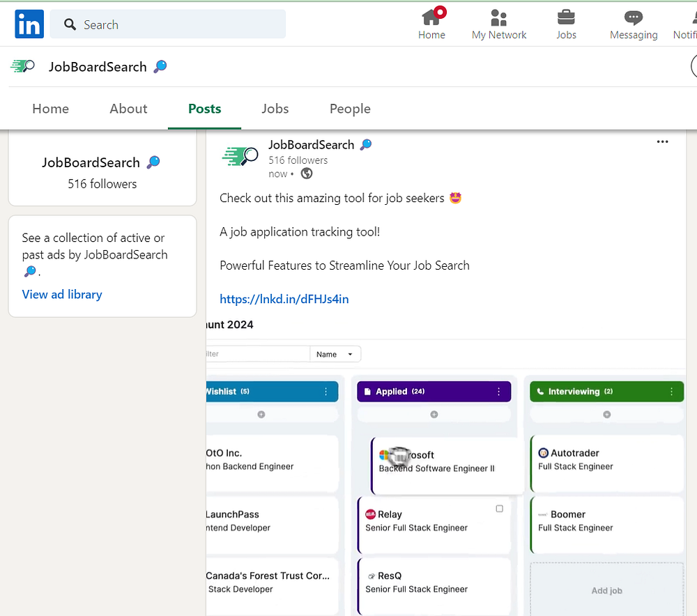This screenshot has height=616, width=697.
Task: Click Add job placeholder in Interviewing column
Action: (607, 590)
